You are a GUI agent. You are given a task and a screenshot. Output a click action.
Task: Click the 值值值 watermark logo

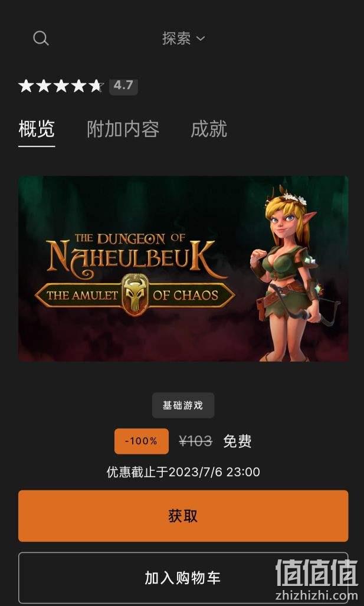pyautogui.click(x=316, y=573)
